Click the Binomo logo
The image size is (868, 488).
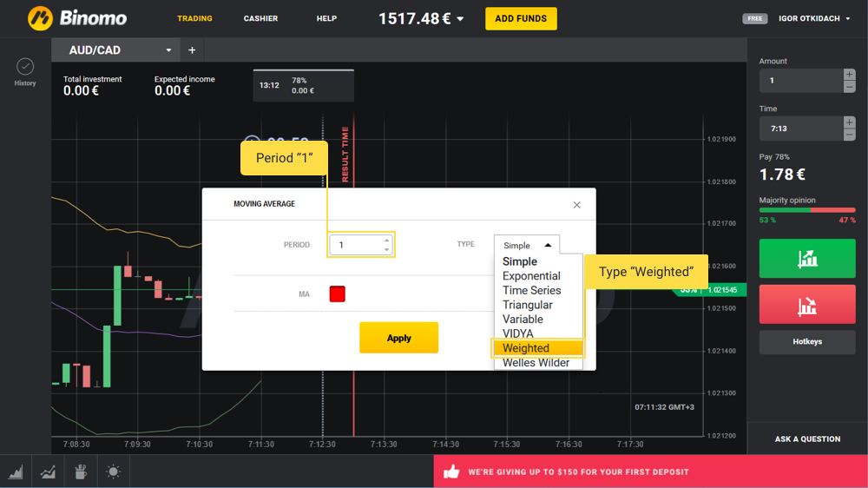click(x=77, y=18)
